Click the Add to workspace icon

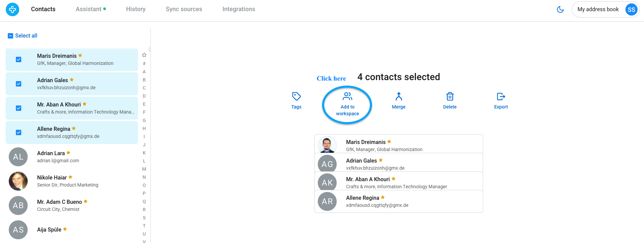tap(347, 97)
